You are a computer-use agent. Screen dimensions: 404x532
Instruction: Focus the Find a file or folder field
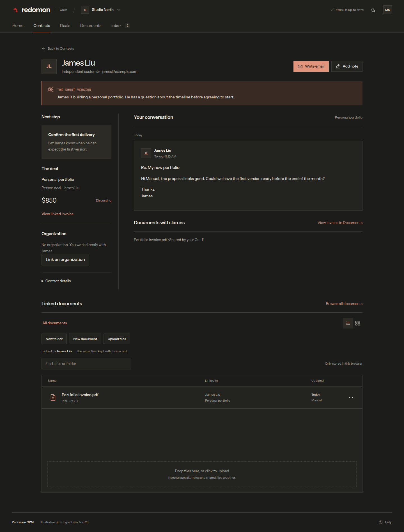pyautogui.click(x=86, y=364)
